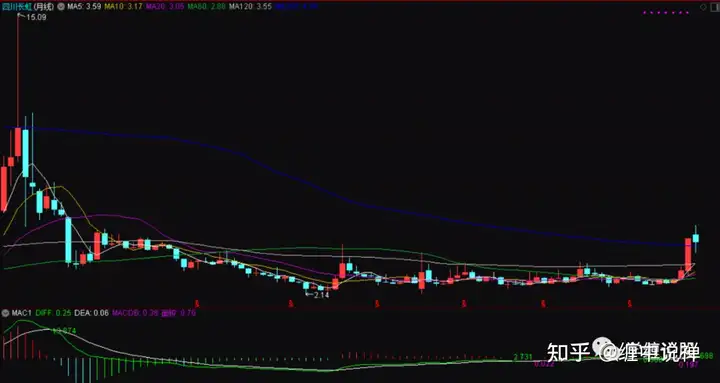Click the 0.874 peak label in the MACD pane
The height and width of the screenshot is (383, 720).
pyautogui.click(x=65, y=331)
